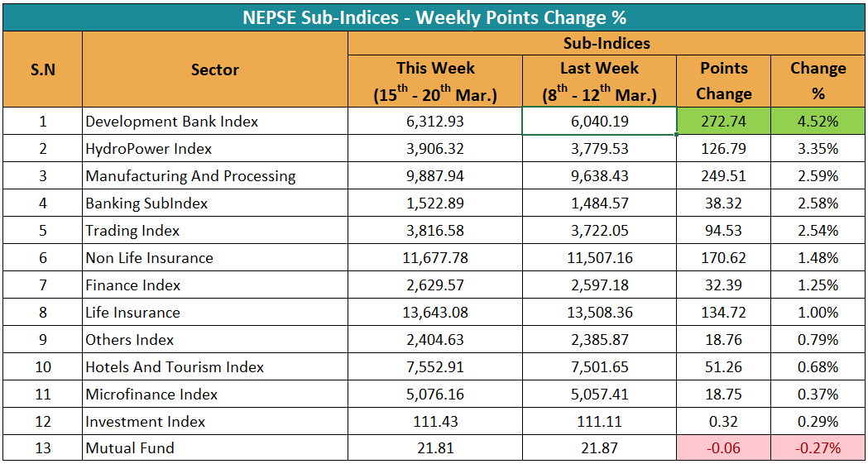This screenshot has height=464, width=868.
Task: Select the green 272.74 points cell
Action: click(x=723, y=122)
